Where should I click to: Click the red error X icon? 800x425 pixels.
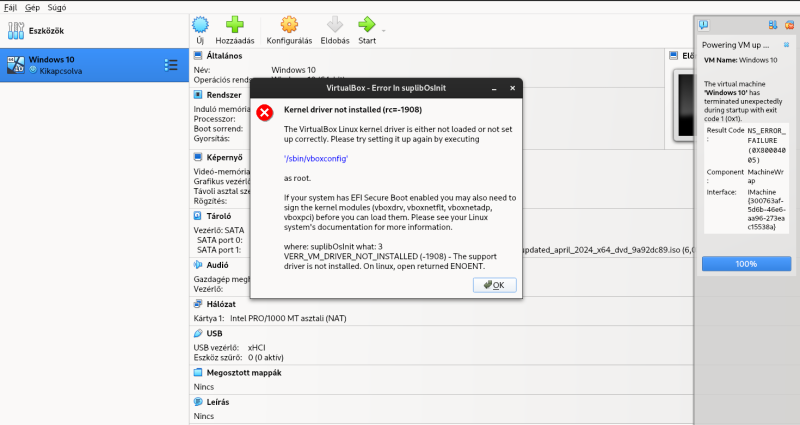click(265, 112)
